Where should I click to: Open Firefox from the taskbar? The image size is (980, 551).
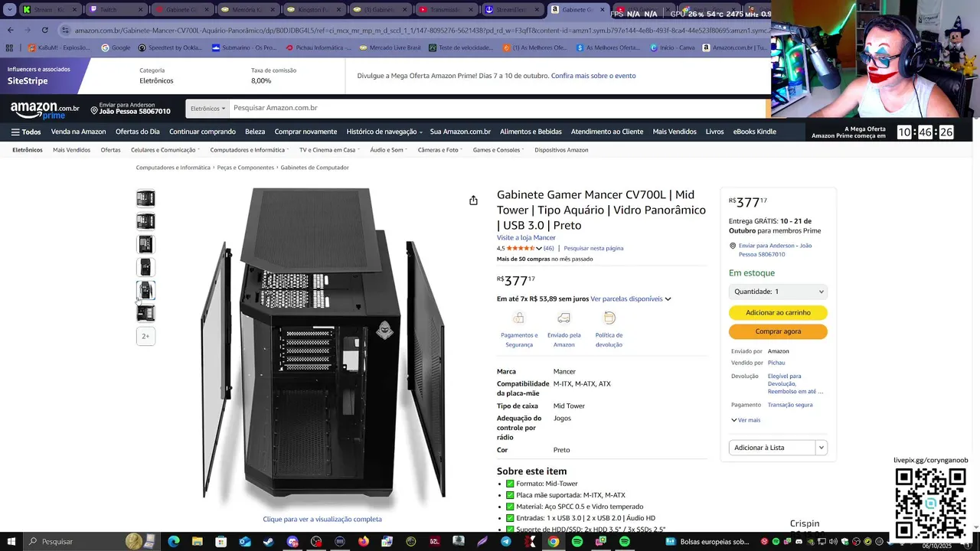pos(364,541)
